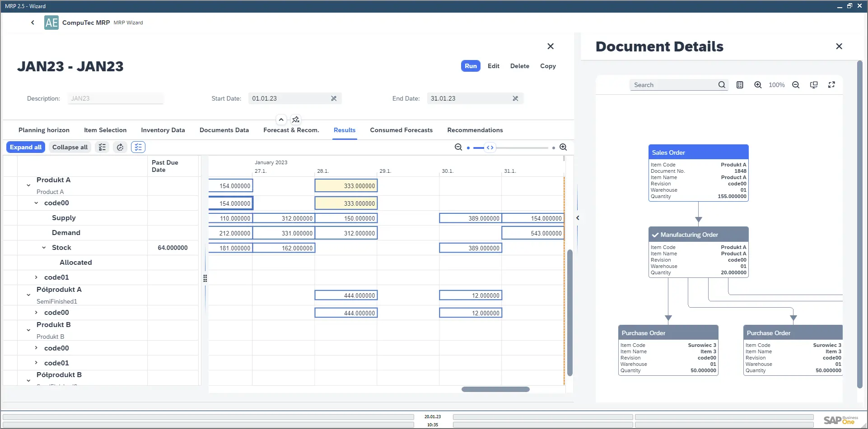Click the pin header icon above tabs

(296, 120)
